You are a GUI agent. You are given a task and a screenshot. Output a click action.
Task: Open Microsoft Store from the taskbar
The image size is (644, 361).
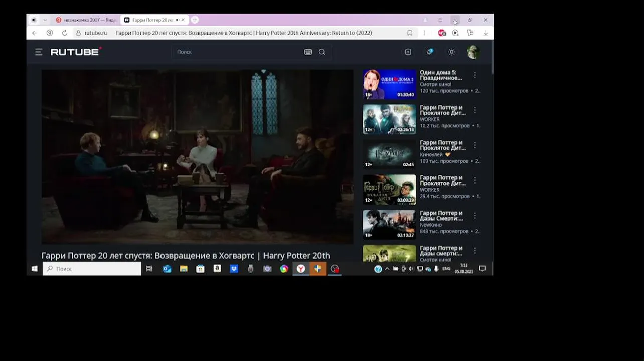coord(200,269)
